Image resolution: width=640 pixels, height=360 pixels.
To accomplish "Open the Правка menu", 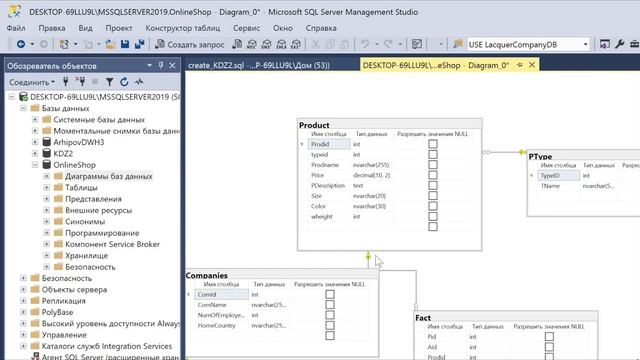I will (52, 28).
